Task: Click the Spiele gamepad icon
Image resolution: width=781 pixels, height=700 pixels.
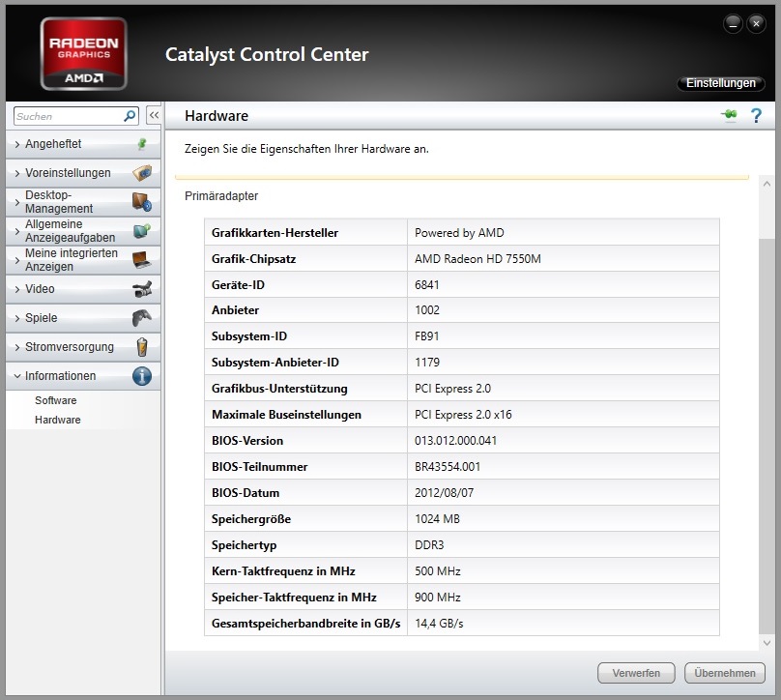Action: coord(142,318)
